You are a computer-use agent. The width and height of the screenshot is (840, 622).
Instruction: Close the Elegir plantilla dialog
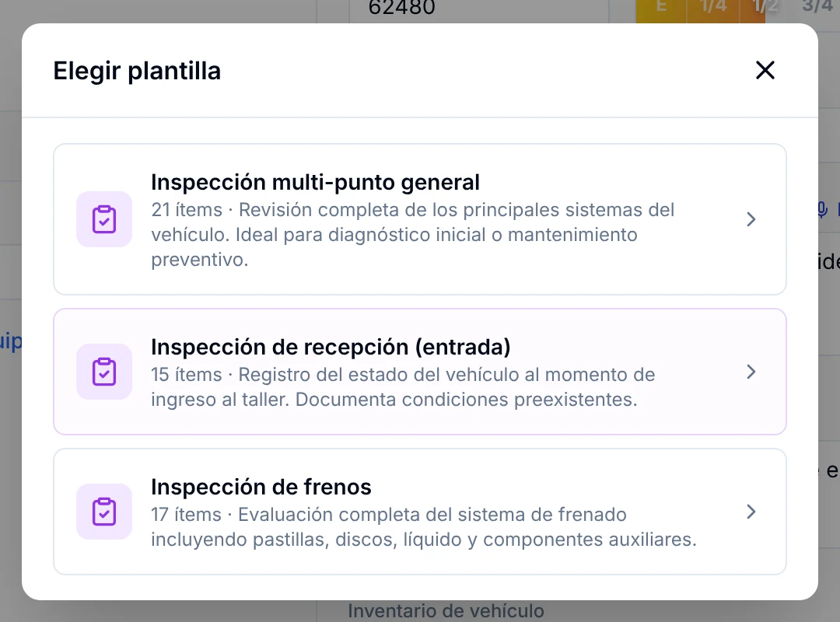pos(765,70)
